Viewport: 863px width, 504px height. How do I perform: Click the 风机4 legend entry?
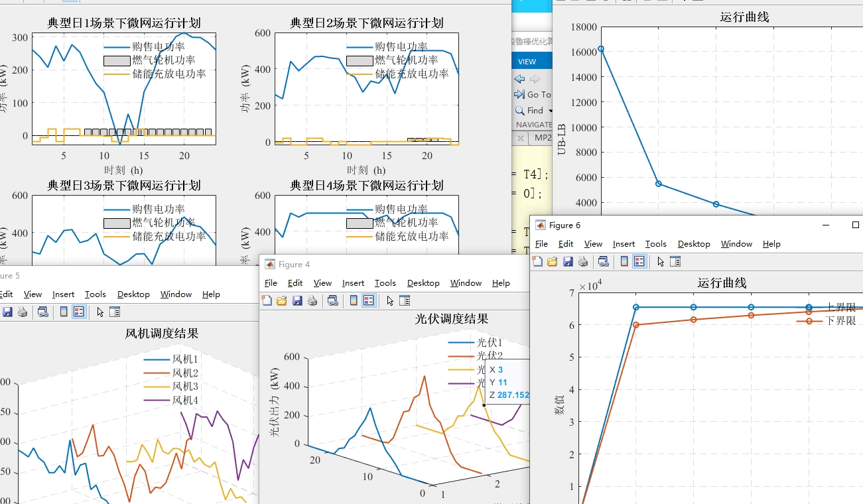(x=171, y=400)
